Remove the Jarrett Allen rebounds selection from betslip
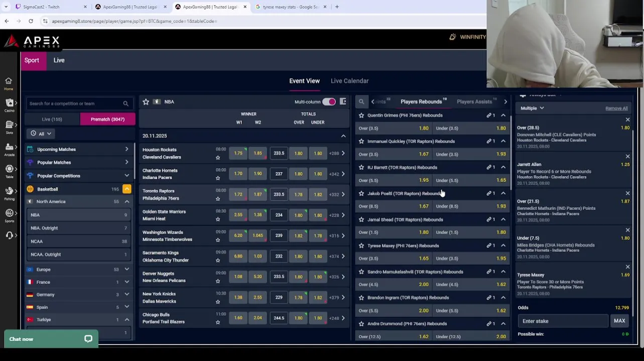Viewport: 644px width, 361px height. (x=627, y=156)
